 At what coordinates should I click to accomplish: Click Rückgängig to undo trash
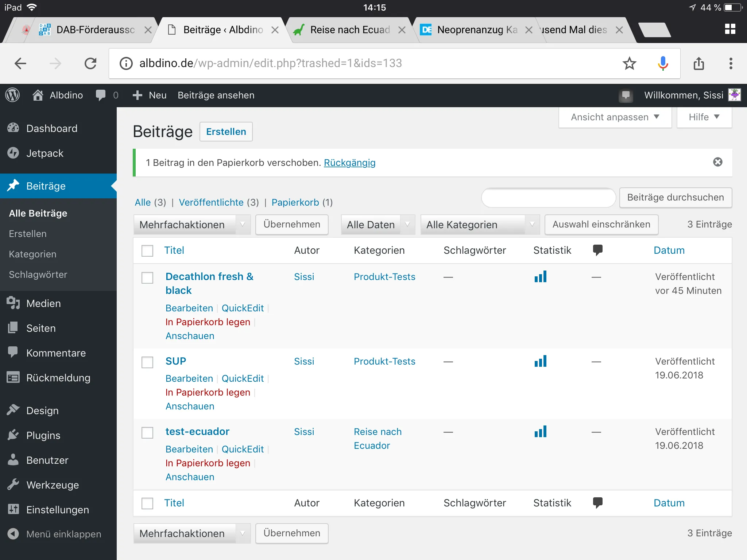coord(349,163)
